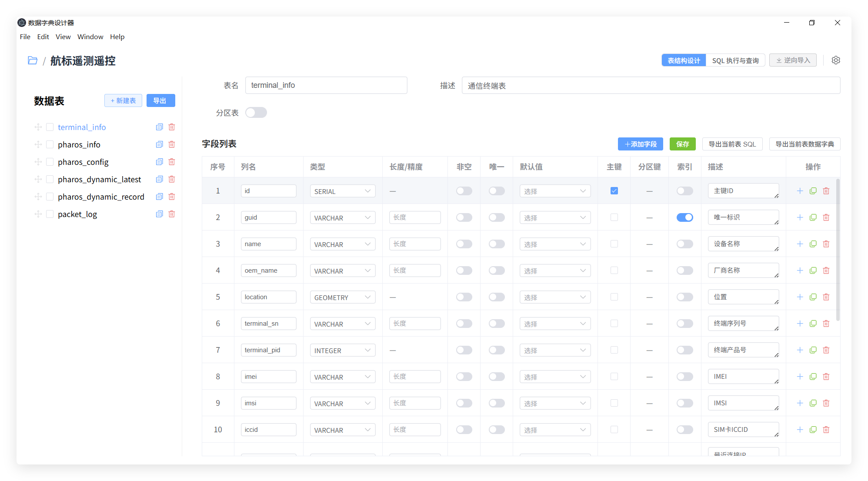868x481 pixels.
Task: Duplicate the location field row
Action: 813,297
